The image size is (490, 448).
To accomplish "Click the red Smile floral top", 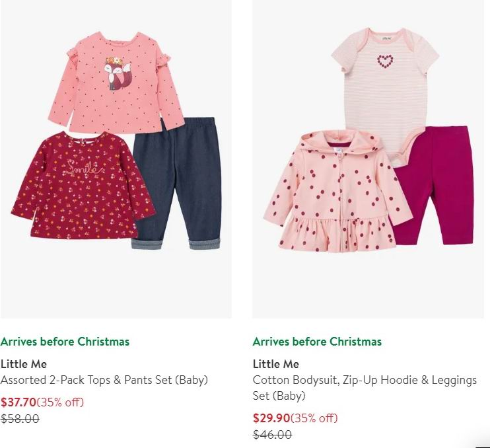I will point(83,185).
